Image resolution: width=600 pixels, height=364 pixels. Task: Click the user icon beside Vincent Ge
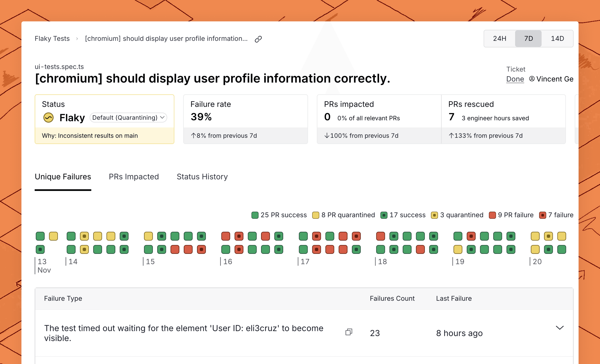(x=532, y=79)
